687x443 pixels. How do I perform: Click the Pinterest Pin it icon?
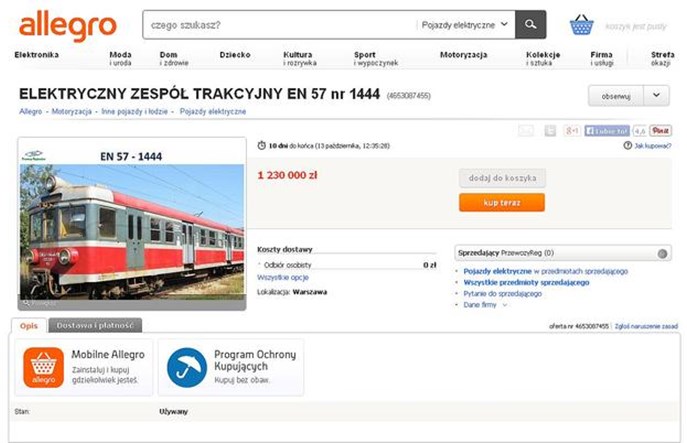tap(660, 130)
